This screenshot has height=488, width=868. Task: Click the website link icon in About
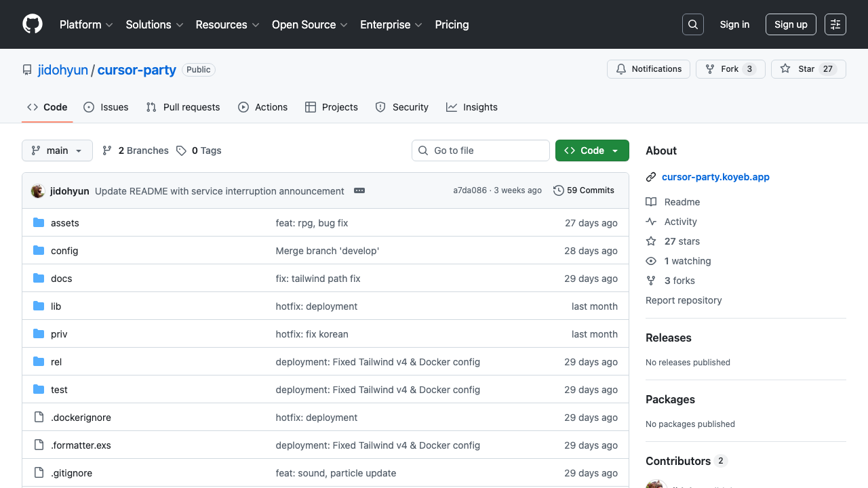pos(651,176)
